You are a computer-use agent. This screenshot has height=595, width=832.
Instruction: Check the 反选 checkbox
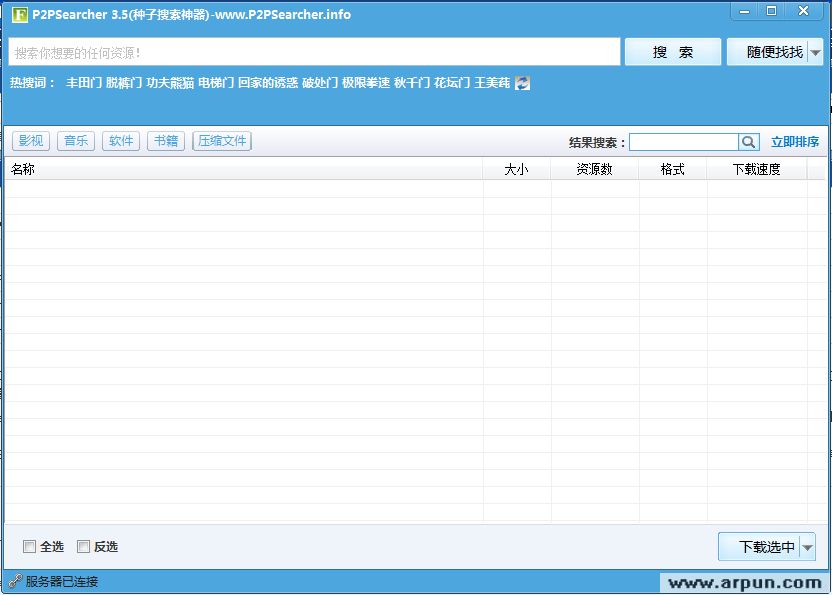[83, 546]
